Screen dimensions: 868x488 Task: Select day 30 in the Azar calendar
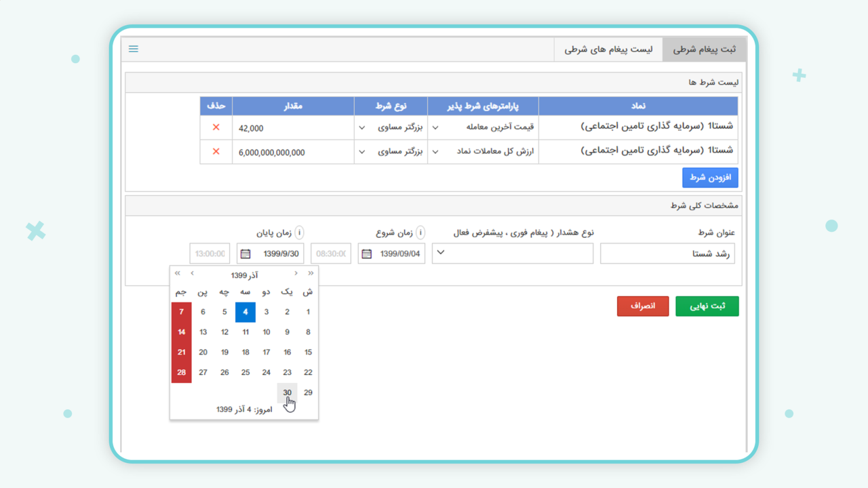pos(288,393)
